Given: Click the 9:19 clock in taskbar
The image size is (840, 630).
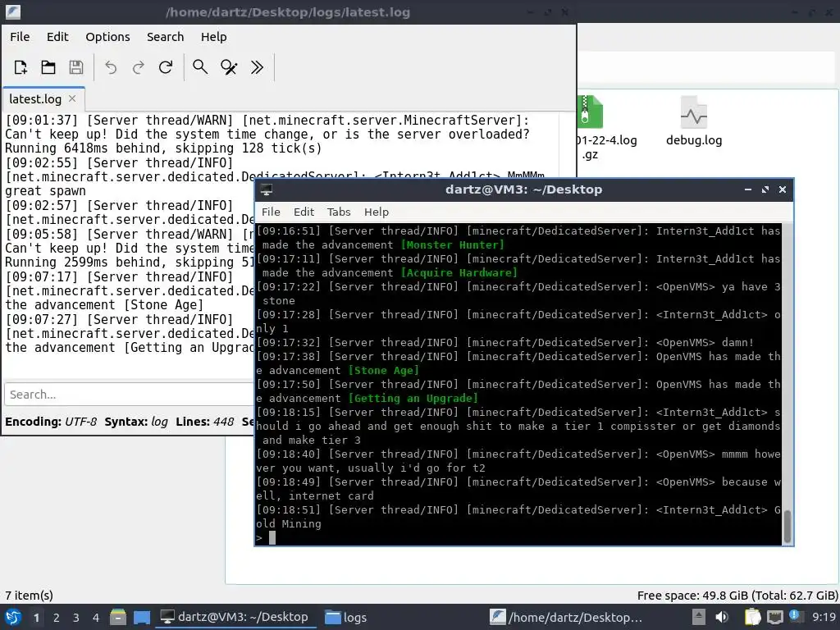Looking at the screenshot, I should [x=824, y=617].
